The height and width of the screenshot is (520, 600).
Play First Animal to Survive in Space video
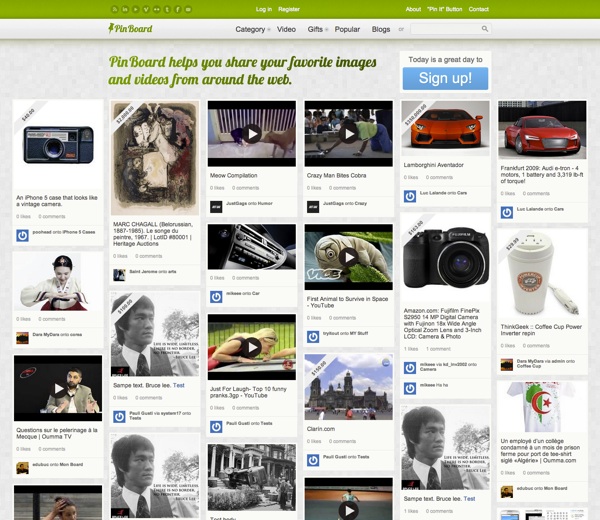point(349,257)
